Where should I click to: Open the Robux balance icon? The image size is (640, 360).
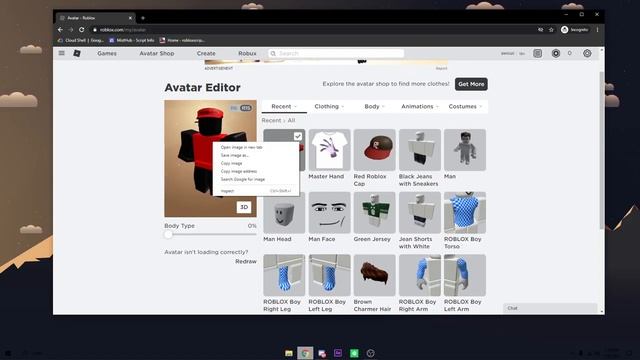tap(556, 53)
